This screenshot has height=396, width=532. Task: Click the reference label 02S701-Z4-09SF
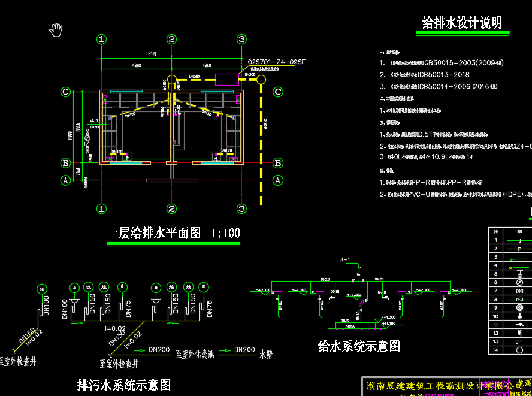tap(277, 62)
